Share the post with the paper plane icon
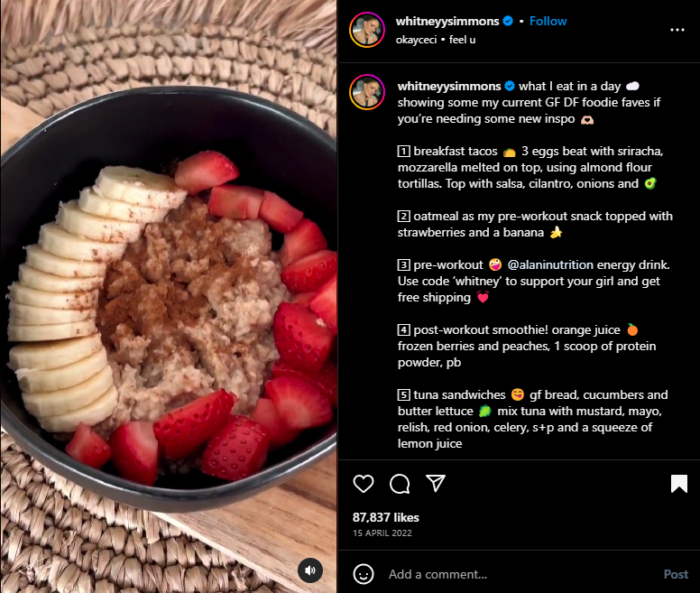Screen dimensions: 700x593 coord(436,483)
